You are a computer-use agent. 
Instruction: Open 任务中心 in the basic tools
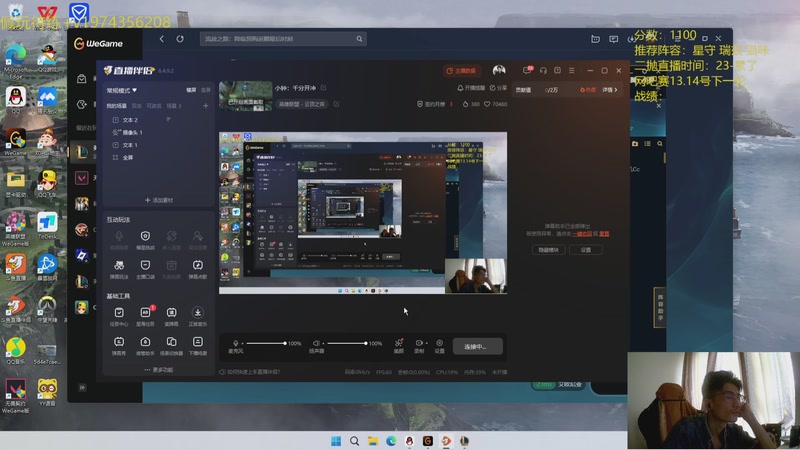119,316
